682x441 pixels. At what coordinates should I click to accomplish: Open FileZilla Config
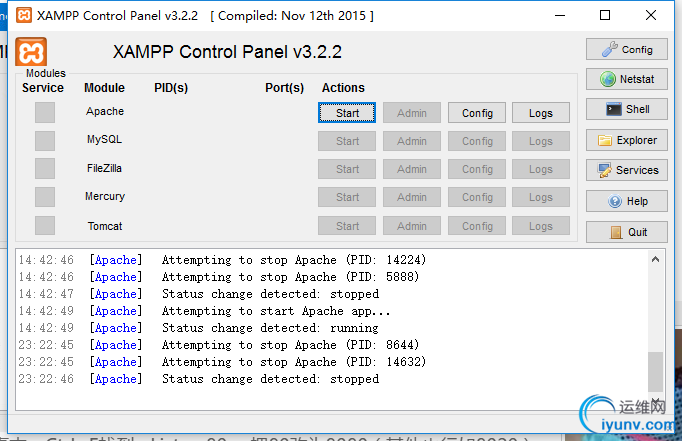click(x=477, y=169)
